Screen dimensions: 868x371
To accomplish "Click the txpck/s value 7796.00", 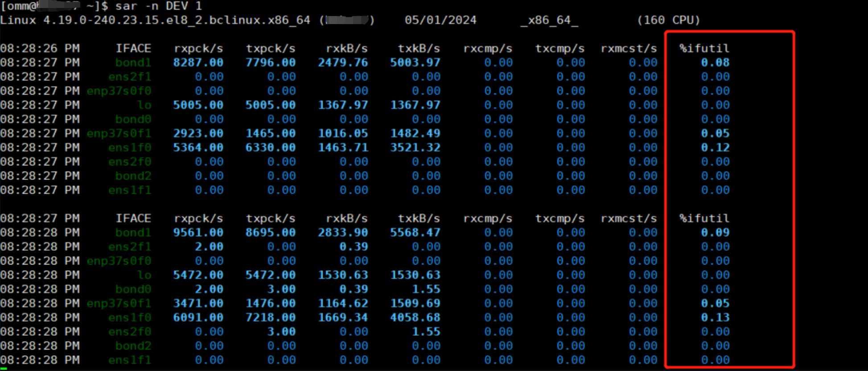I will click(271, 63).
